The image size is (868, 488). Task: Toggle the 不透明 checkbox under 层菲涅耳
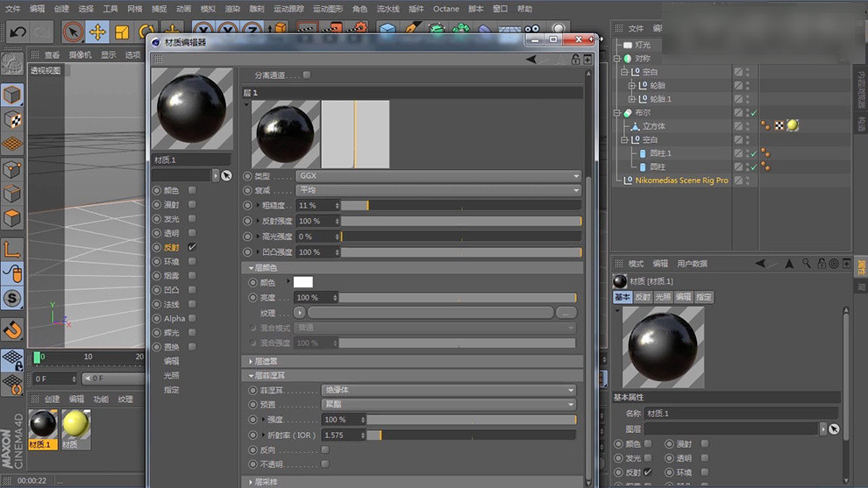click(325, 464)
